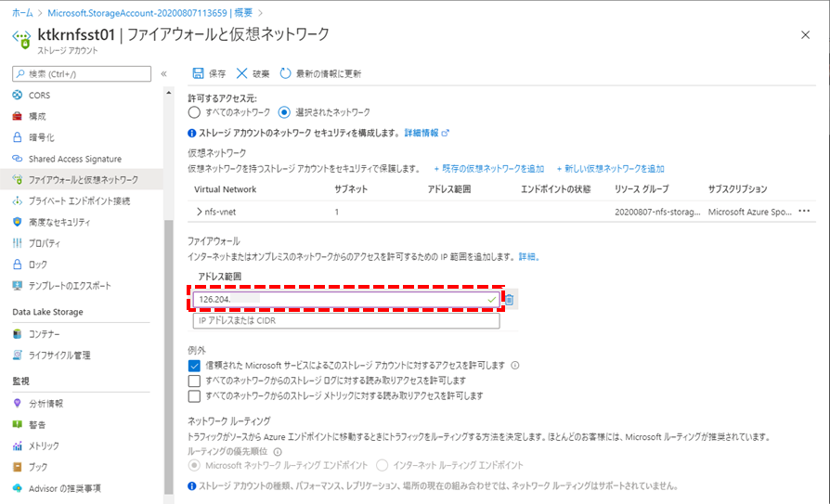
Task: Click the Virtual Network column header
Action: (x=225, y=189)
